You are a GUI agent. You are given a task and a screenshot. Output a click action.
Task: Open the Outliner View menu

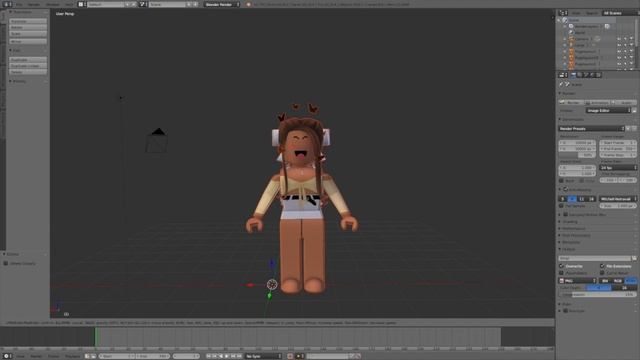pyautogui.click(x=576, y=13)
